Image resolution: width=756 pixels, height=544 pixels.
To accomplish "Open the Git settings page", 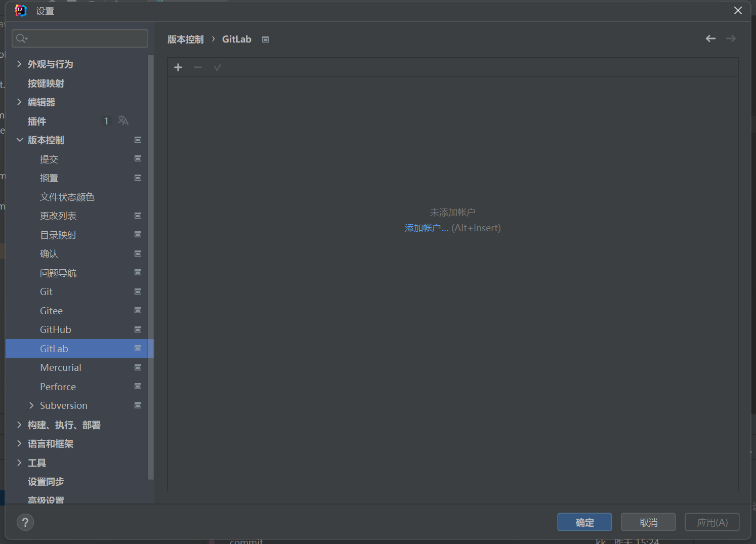I will click(46, 291).
